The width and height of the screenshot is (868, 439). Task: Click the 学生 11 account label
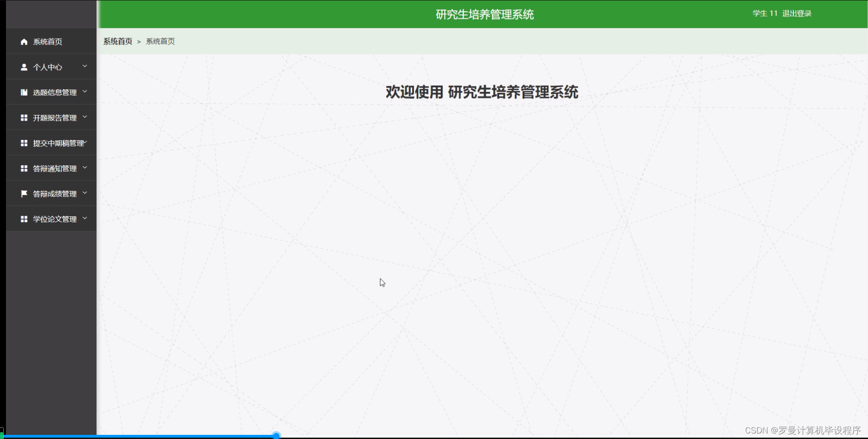click(x=764, y=14)
